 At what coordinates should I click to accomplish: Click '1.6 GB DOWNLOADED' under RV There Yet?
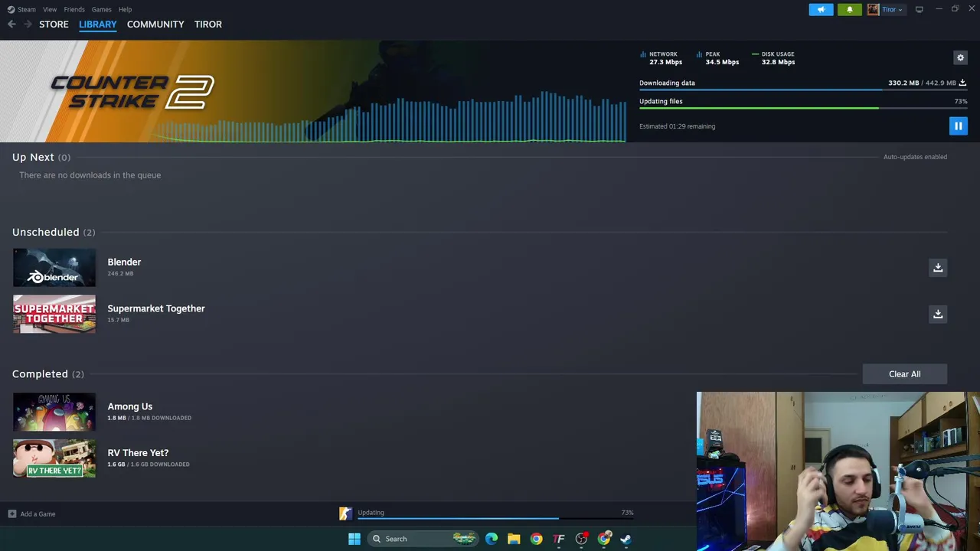[x=160, y=465]
